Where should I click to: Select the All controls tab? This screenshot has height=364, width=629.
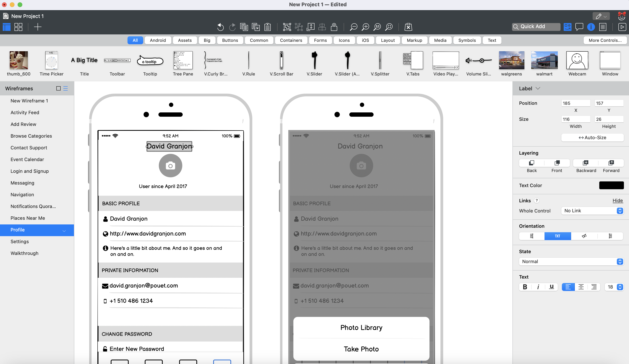(135, 40)
